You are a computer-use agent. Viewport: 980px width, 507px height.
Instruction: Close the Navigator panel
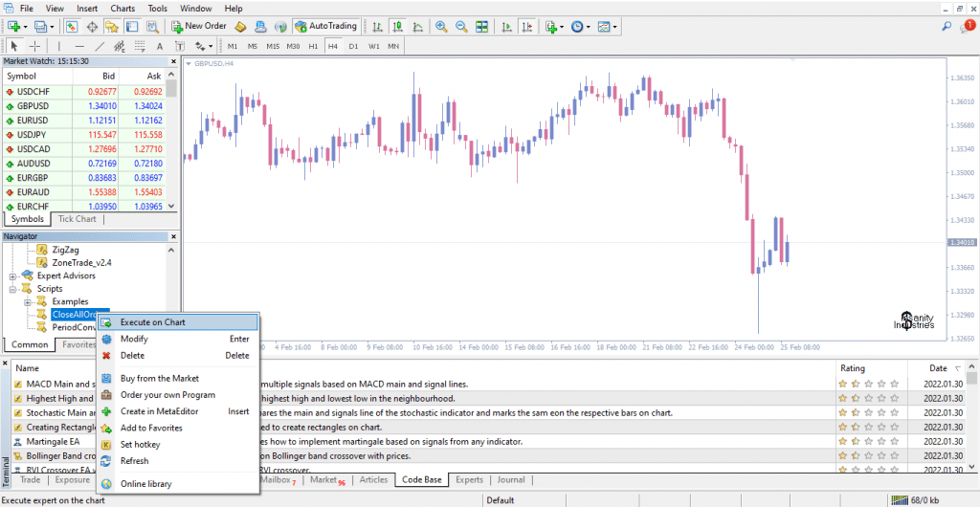pos(172,236)
